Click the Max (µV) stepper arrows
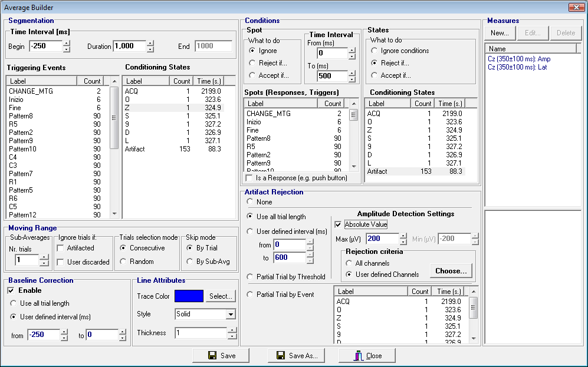588x367 pixels. tap(403, 239)
